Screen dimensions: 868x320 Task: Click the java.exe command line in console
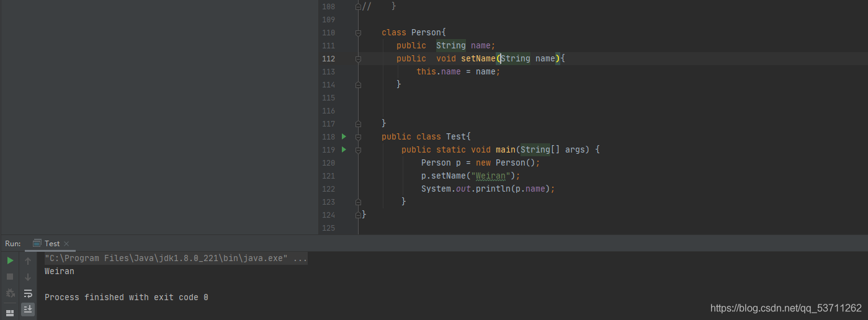tap(176, 258)
